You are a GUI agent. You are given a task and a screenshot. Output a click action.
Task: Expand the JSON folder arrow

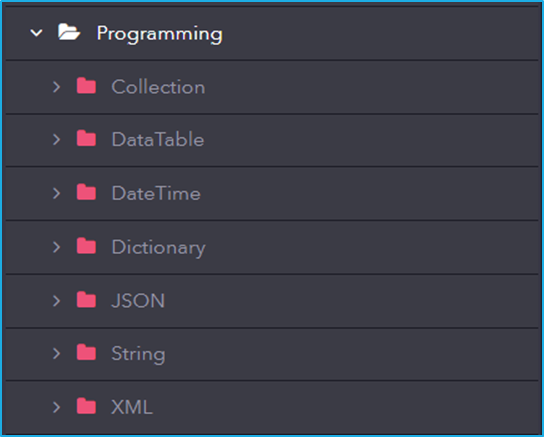57,301
